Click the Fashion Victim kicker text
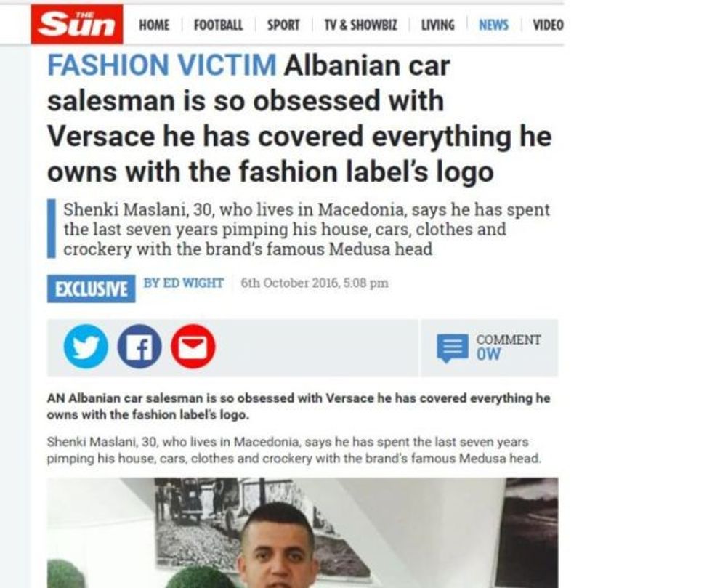712x588 pixels. click(x=162, y=65)
